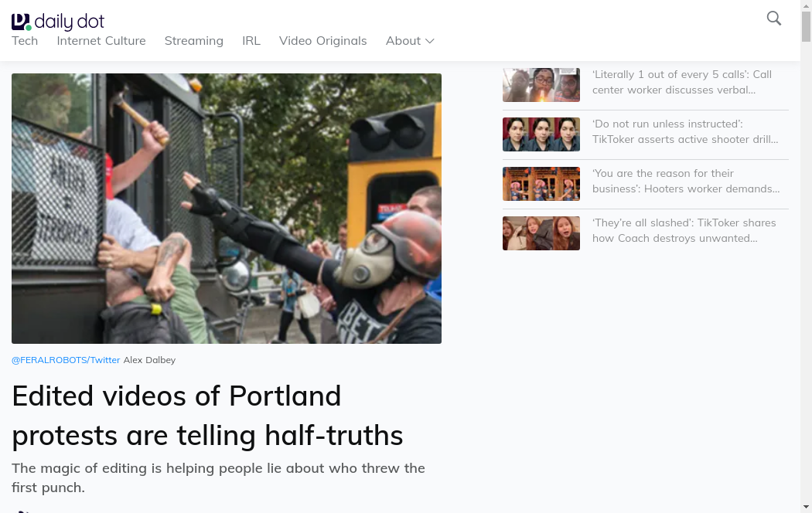812x513 pixels.
Task: Open the search magnifier icon
Action: (773, 19)
